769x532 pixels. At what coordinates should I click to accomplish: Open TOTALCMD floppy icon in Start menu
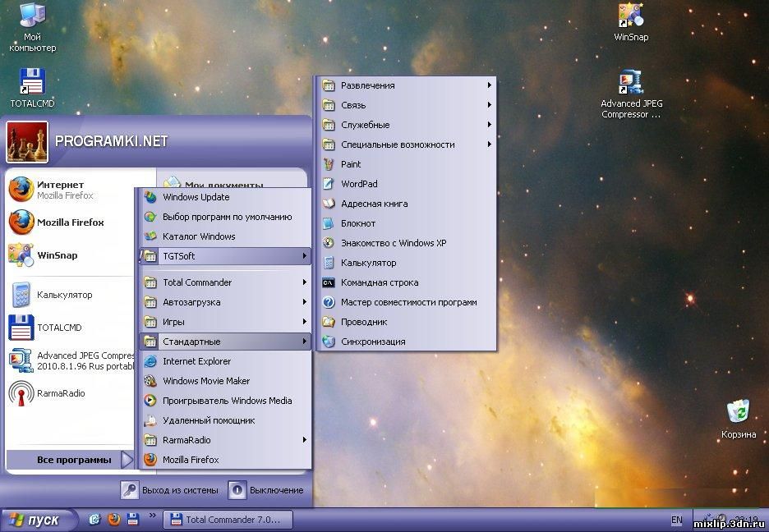pyautogui.click(x=21, y=328)
